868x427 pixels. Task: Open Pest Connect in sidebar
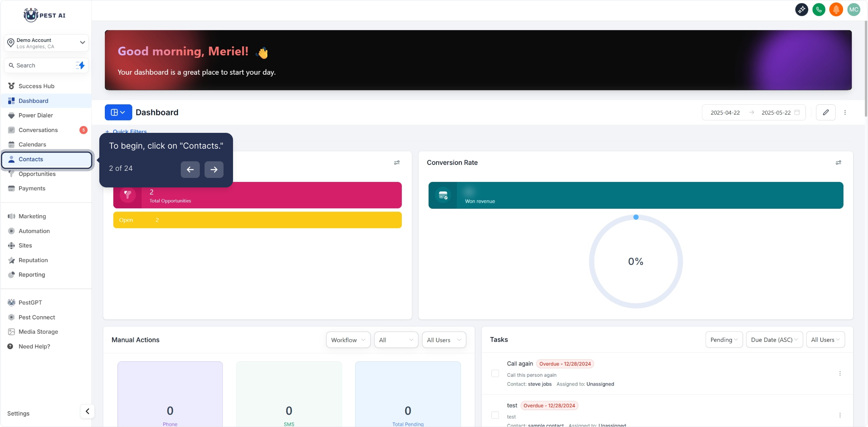[x=46, y=317]
